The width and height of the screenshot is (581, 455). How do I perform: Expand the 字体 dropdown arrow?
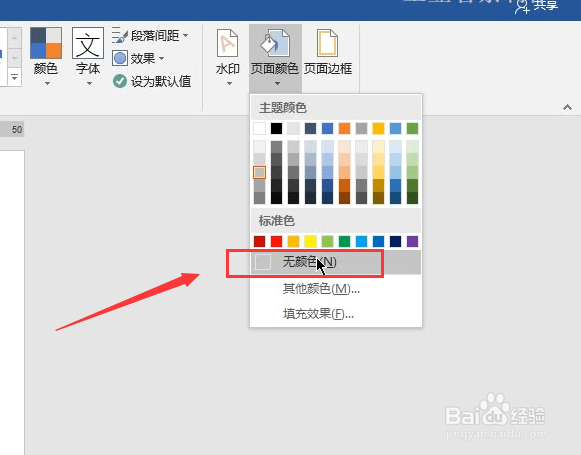(x=89, y=84)
